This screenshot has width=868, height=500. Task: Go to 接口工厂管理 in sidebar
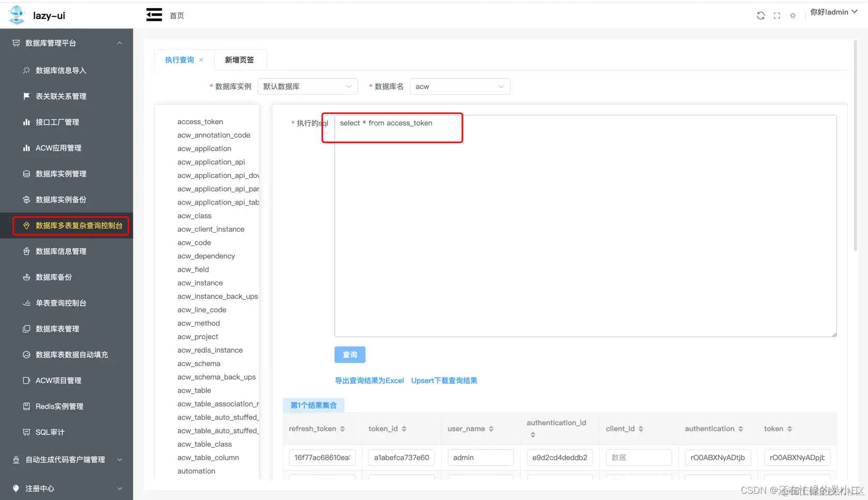pos(57,122)
